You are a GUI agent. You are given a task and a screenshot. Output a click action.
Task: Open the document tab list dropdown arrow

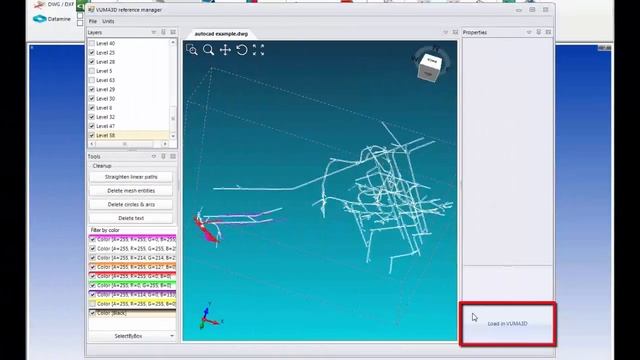click(446, 32)
